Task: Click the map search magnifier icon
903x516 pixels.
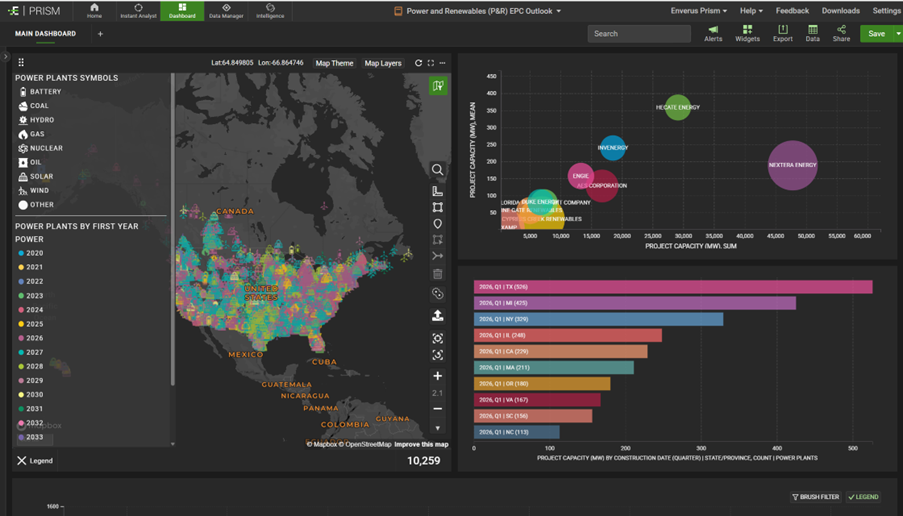Action: [x=437, y=170]
